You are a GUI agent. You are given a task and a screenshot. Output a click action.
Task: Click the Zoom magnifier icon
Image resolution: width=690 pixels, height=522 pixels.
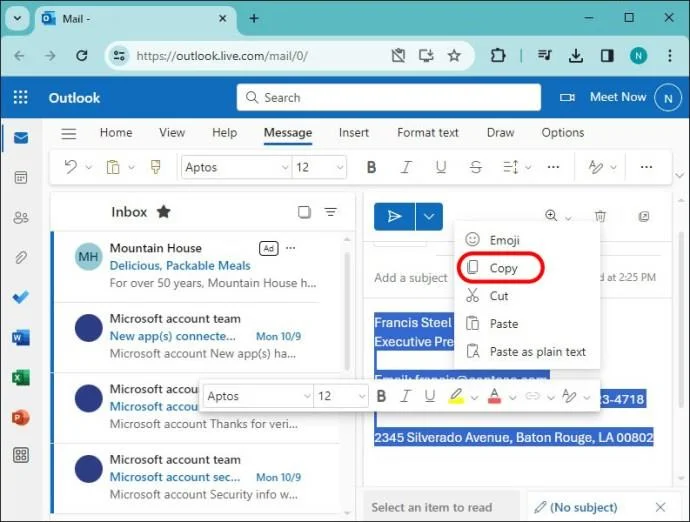click(x=551, y=215)
